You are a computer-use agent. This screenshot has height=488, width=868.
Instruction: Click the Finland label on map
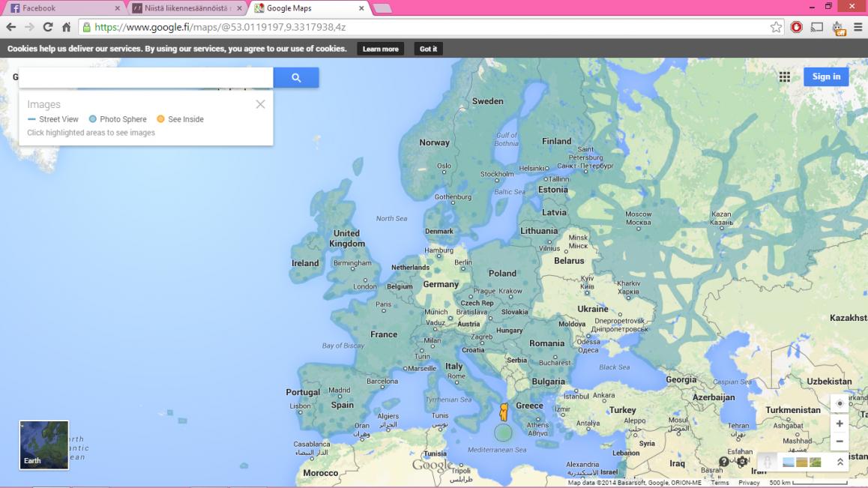pyautogui.click(x=556, y=141)
